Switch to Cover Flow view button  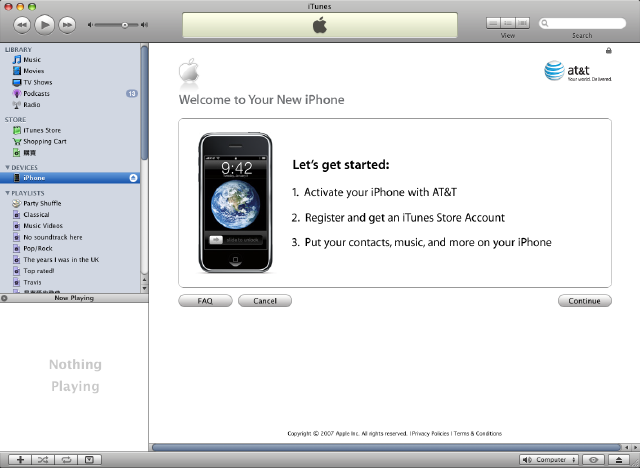click(522, 23)
